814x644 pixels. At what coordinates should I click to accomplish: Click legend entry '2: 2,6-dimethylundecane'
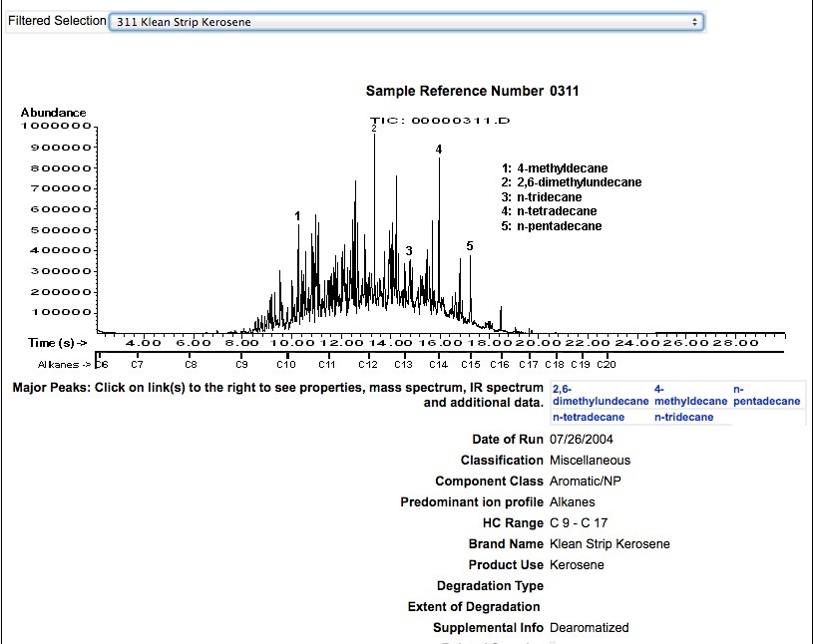pyautogui.click(x=572, y=182)
